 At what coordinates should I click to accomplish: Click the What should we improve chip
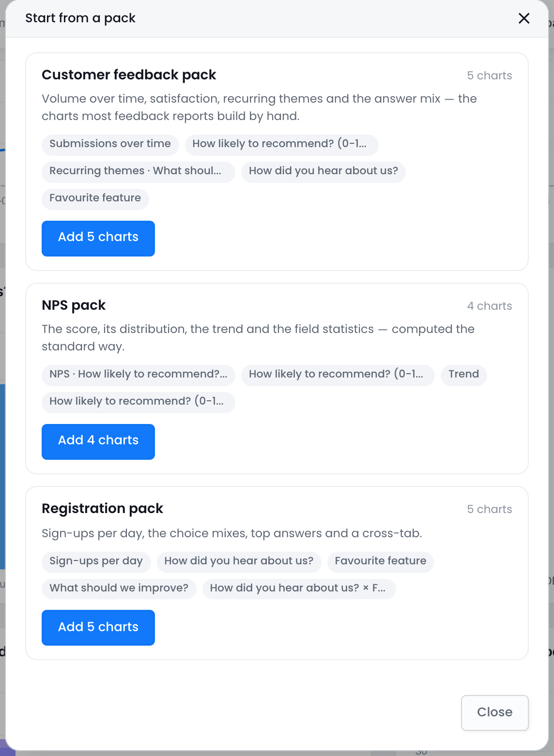point(119,589)
